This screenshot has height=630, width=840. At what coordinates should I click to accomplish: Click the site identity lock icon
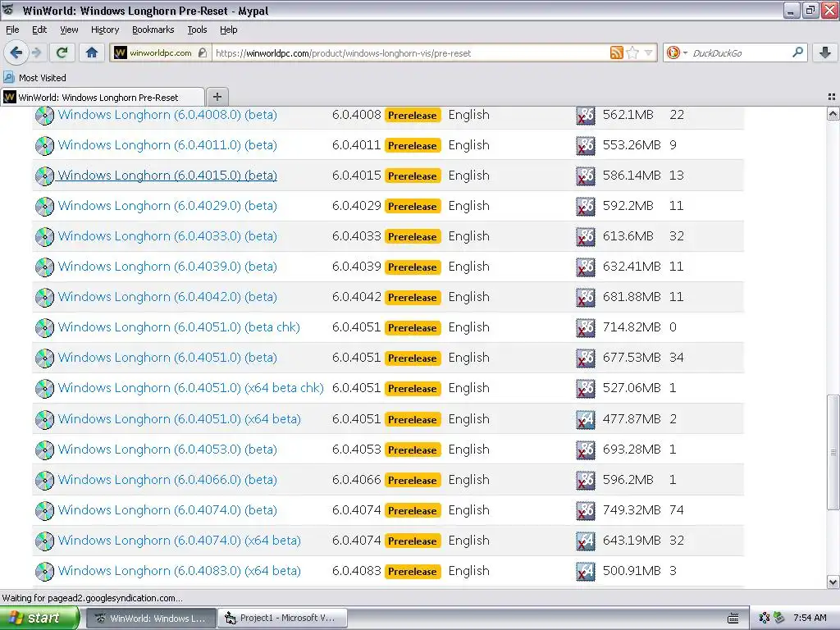(202, 52)
